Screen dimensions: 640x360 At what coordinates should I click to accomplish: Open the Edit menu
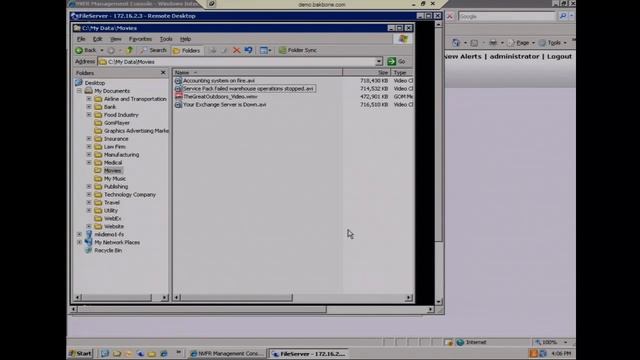tap(98, 39)
